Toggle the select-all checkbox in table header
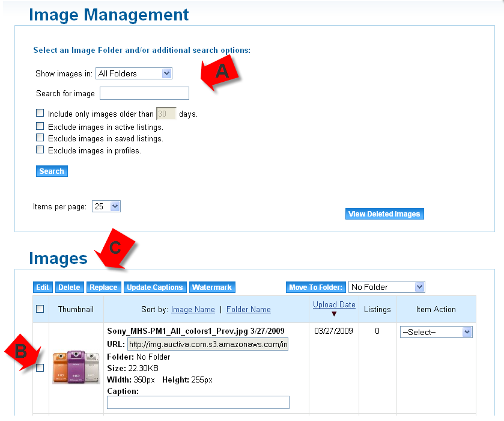Viewport: 504px width, 421px height. point(41,309)
